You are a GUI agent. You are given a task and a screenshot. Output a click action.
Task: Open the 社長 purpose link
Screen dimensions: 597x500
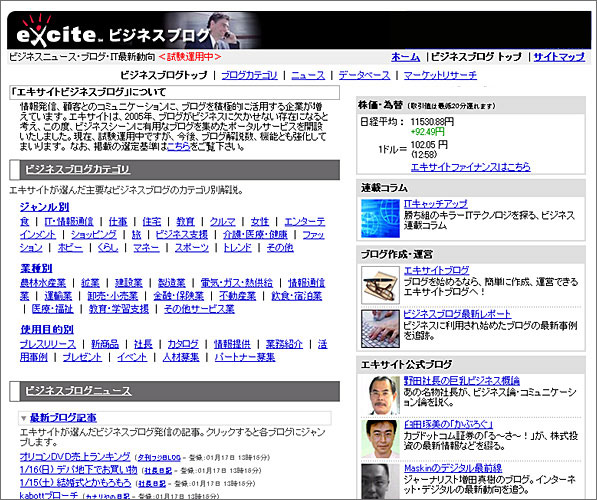click(x=143, y=344)
